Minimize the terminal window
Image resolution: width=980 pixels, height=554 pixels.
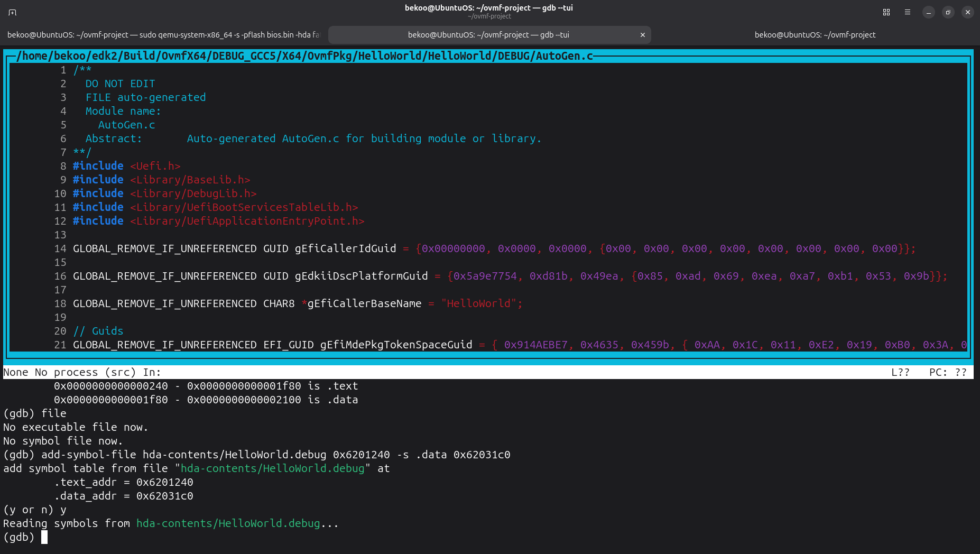(x=929, y=12)
